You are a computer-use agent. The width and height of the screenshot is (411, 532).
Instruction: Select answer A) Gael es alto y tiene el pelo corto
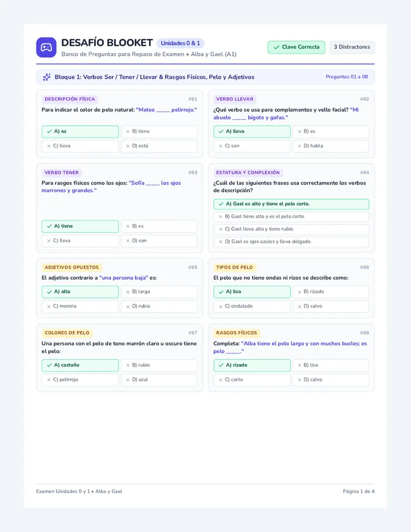(291, 204)
